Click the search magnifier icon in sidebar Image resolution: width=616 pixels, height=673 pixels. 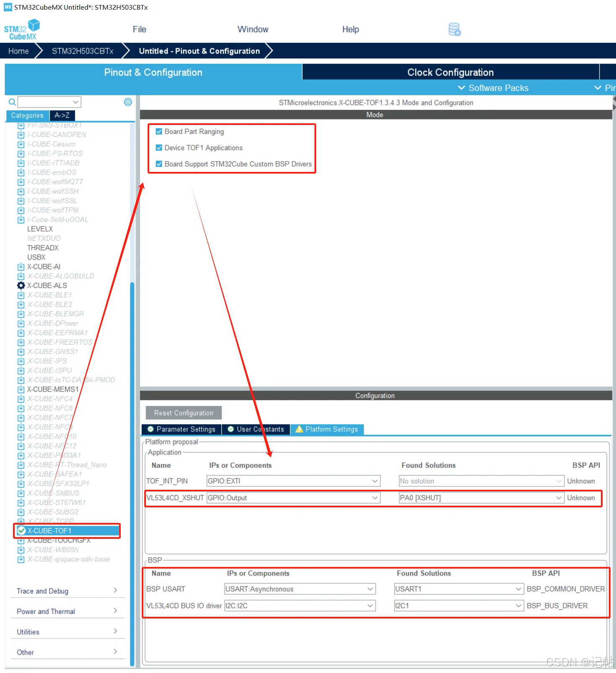(12, 102)
